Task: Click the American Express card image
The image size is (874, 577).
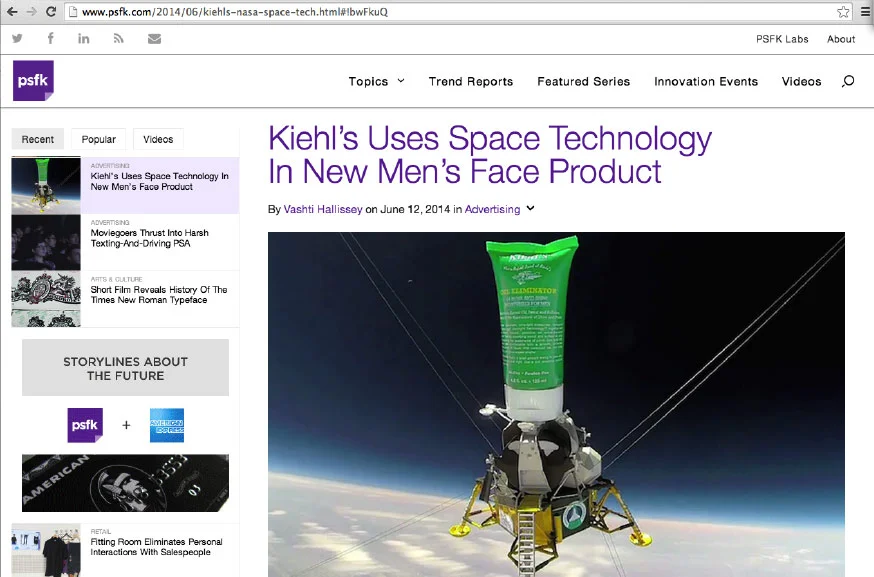Action: [x=125, y=483]
